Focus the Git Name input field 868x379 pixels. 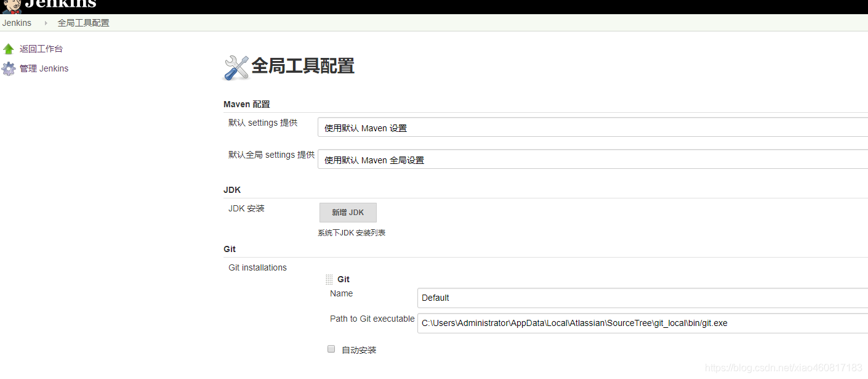click(643, 298)
